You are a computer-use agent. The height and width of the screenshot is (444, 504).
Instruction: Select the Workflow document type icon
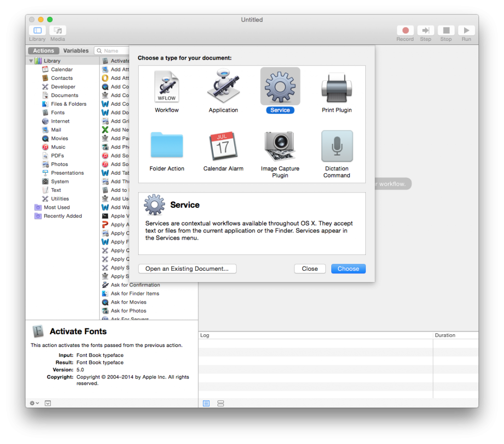[x=166, y=86]
